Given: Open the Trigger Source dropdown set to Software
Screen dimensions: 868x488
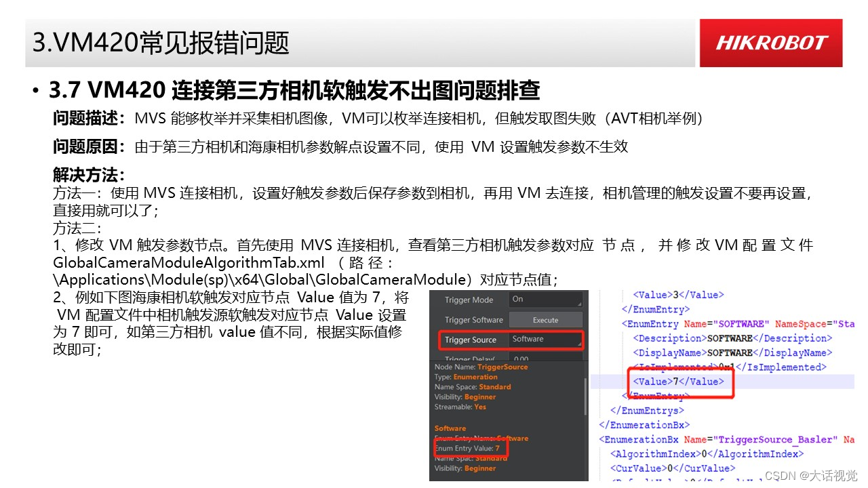Looking at the screenshot, I should tap(546, 340).
